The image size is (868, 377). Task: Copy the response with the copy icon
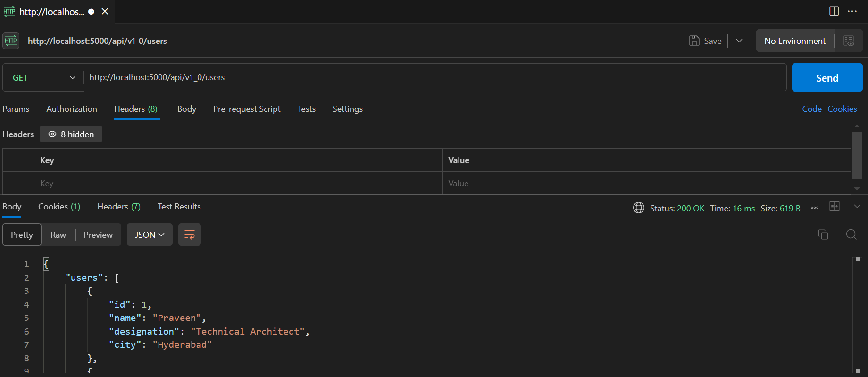point(823,235)
